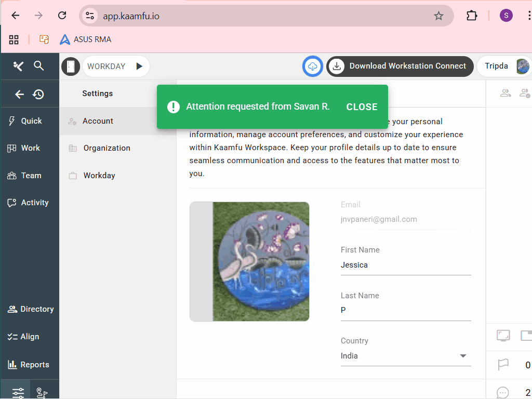Click the search magnifier icon in sidebar
Image resolution: width=532 pixels, height=399 pixels.
(x=38, y=66)
